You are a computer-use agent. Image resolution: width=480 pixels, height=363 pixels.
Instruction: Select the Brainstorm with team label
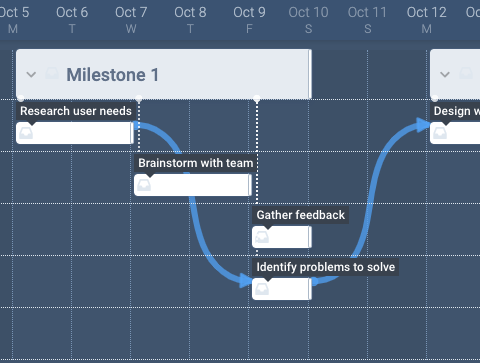(x=196, y=163)
